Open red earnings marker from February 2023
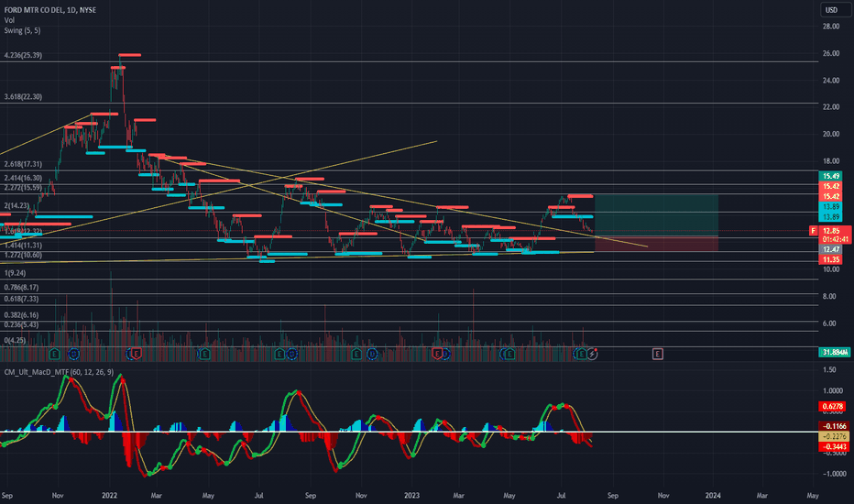854x504 pixels. tap(437, 354)
